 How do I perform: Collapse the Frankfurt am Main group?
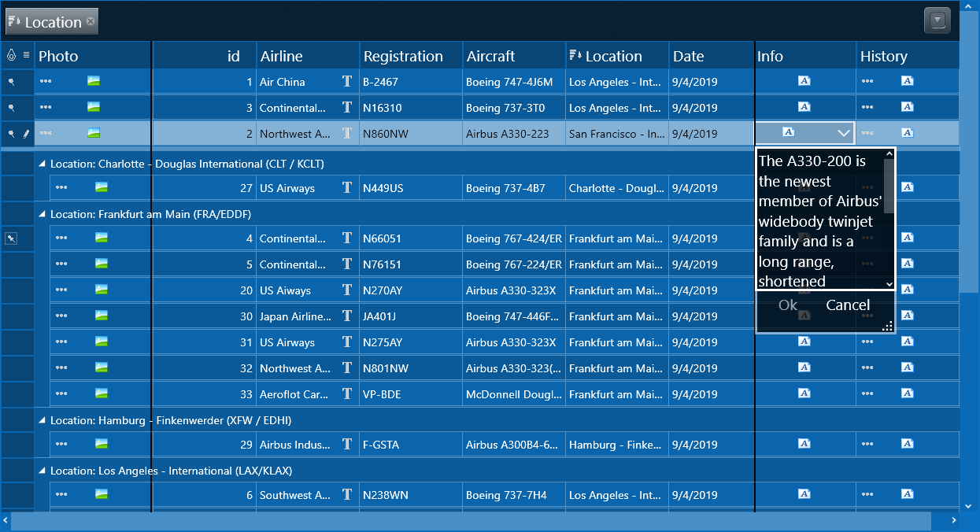click(43, 214)
